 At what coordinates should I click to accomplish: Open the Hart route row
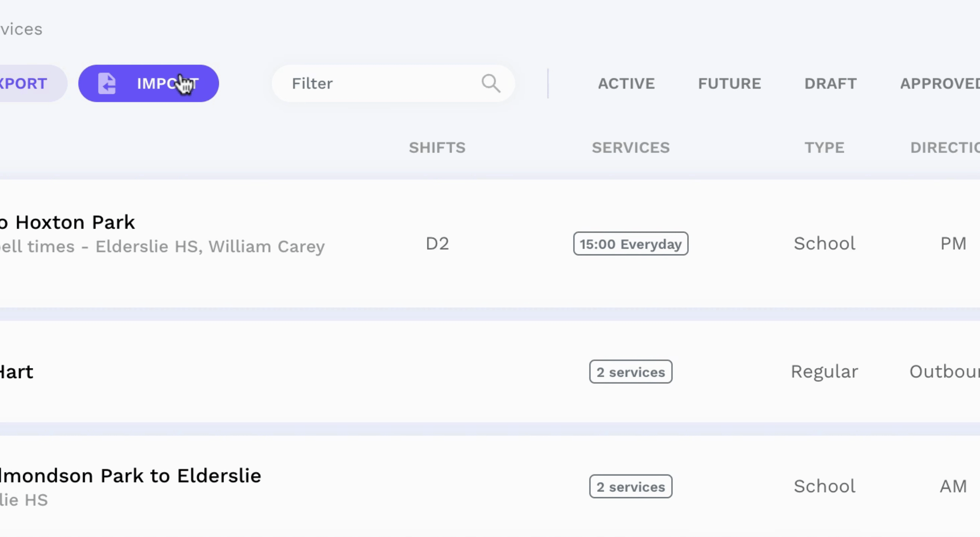coord(490,371)
